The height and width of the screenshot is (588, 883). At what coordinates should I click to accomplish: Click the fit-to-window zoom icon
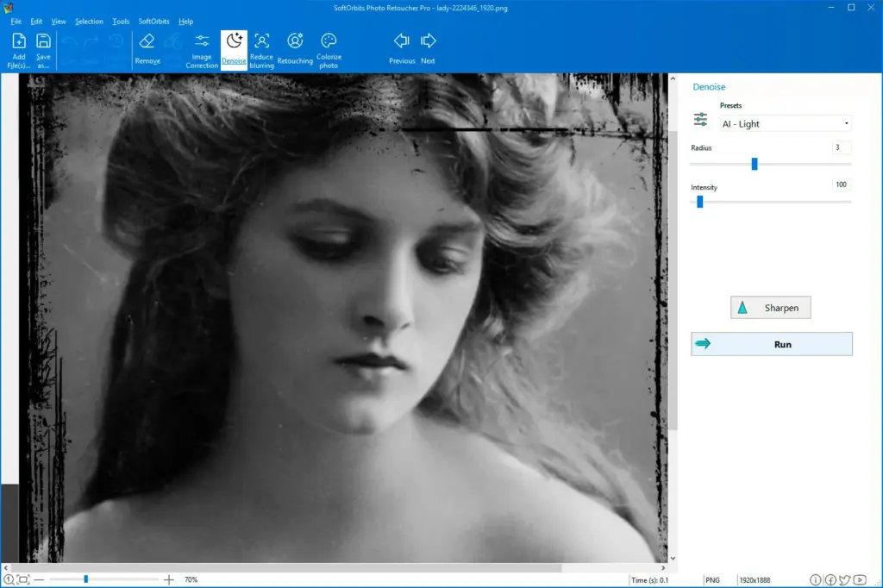(x=22, y=579)
